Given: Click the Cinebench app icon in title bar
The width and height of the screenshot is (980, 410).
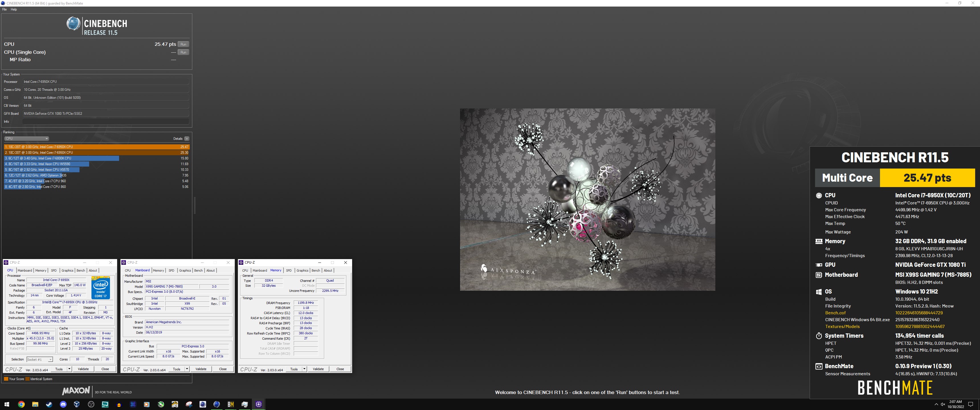Looking at the screenshot, I should [x=3, y=3].
